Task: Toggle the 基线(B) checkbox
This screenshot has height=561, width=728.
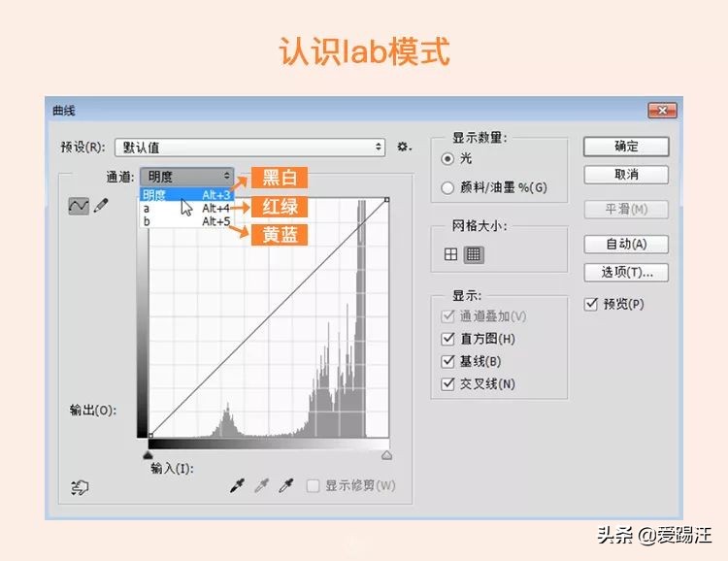Action: click(447, 361)
